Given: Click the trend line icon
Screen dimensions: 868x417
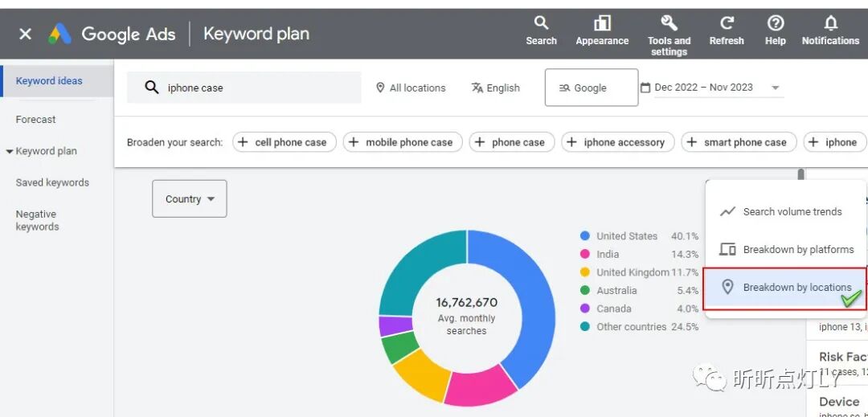Looking at the screenshot, I should pos(727,211).
